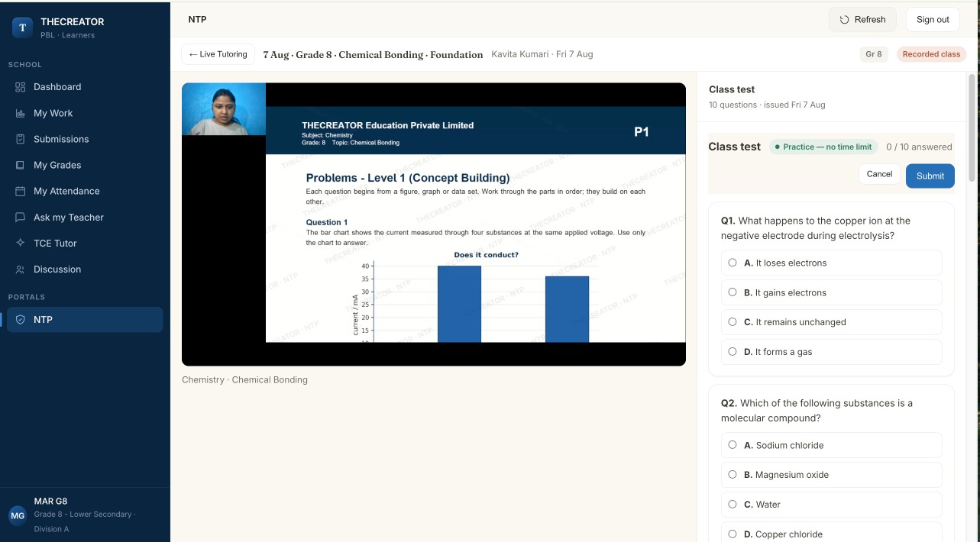The image size is (980, 542).
Task: Submit the class test answers
Action: 930,176
